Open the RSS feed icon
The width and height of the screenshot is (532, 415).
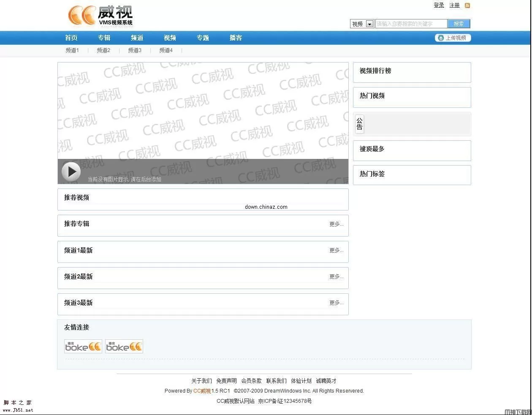coord(467,5)
